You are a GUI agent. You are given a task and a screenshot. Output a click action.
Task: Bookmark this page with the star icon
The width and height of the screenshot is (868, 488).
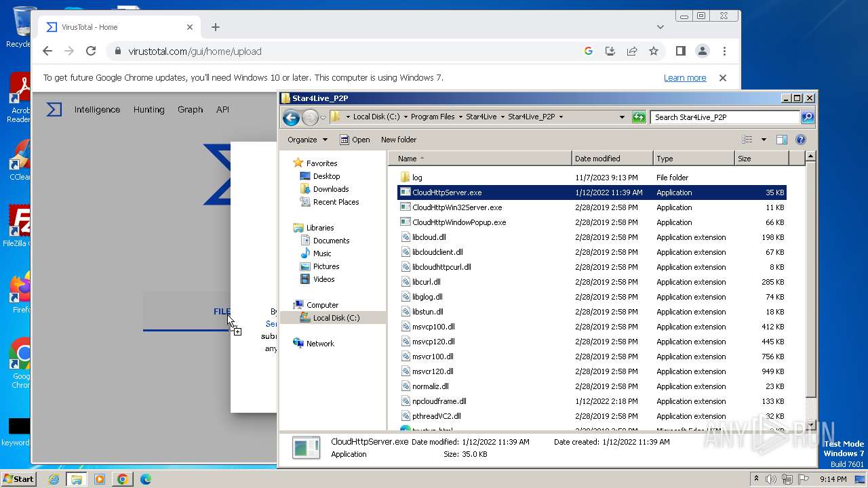pyautogui.click(x=654, y=51)
